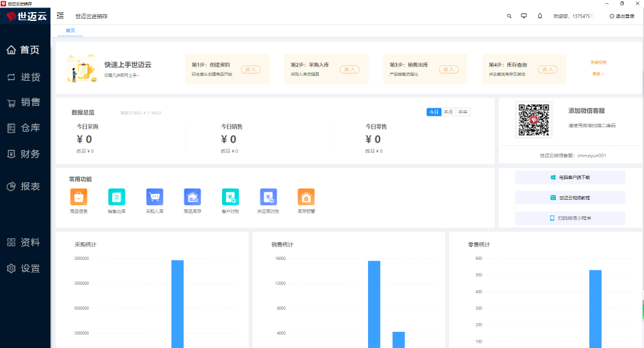Viewport: 644px width, 348px height.
Task: Click the 客户对账 shortcut icon
Action: point(231,197)
